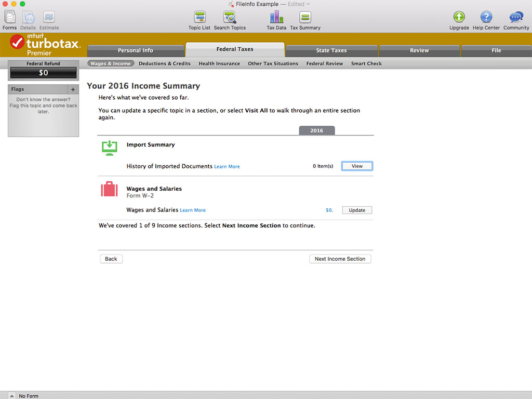Screen dimensions: 532x399
Task: Click 'Your 2016 Income Summary' heading
Action: pos(143,86)
